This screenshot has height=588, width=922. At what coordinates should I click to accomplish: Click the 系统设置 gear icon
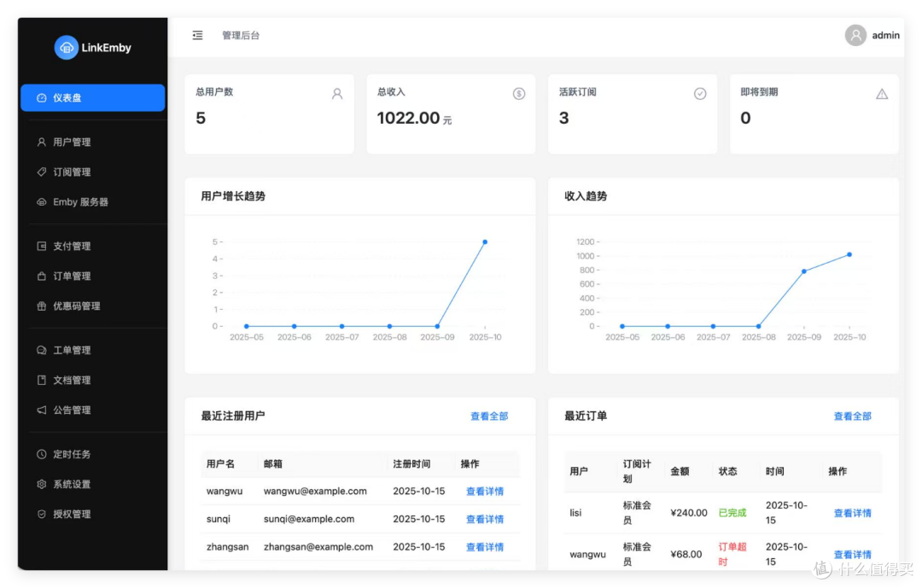coord(41,484)
